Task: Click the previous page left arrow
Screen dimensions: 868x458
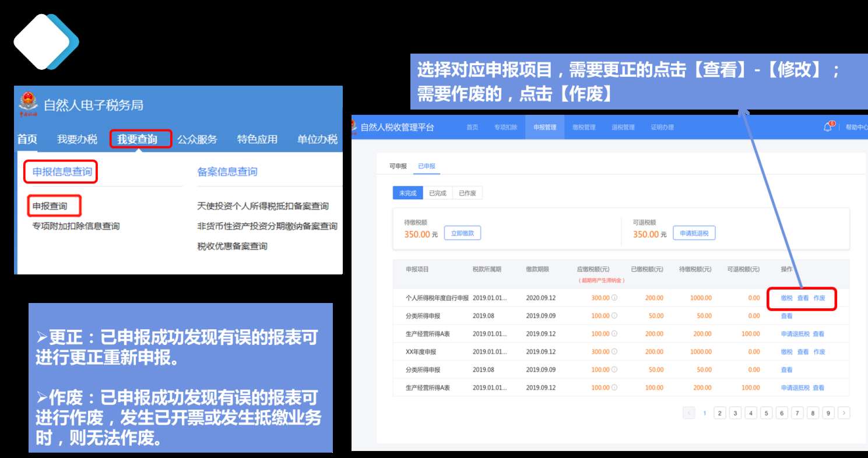Action: (689, 413)
